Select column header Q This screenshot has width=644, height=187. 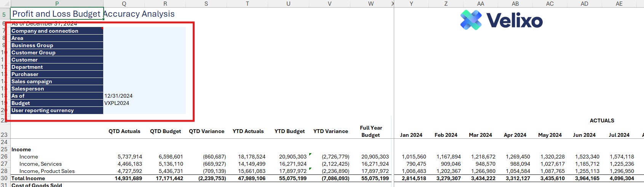(124, 4)
